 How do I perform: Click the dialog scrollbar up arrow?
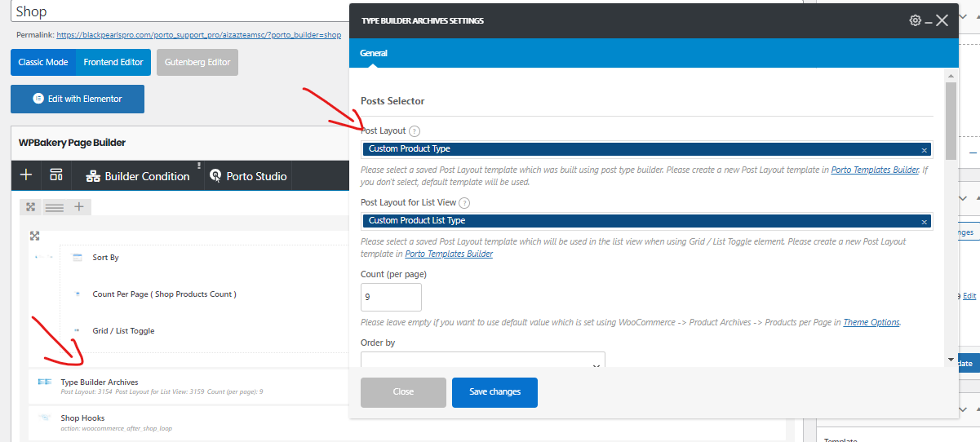[951, 75]
